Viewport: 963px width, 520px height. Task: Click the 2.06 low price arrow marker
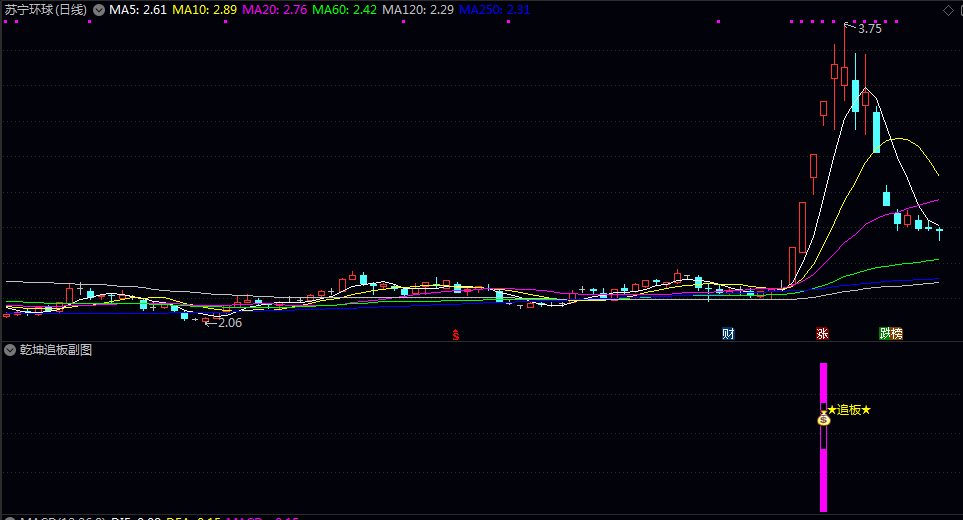click(x=223, y=322)
